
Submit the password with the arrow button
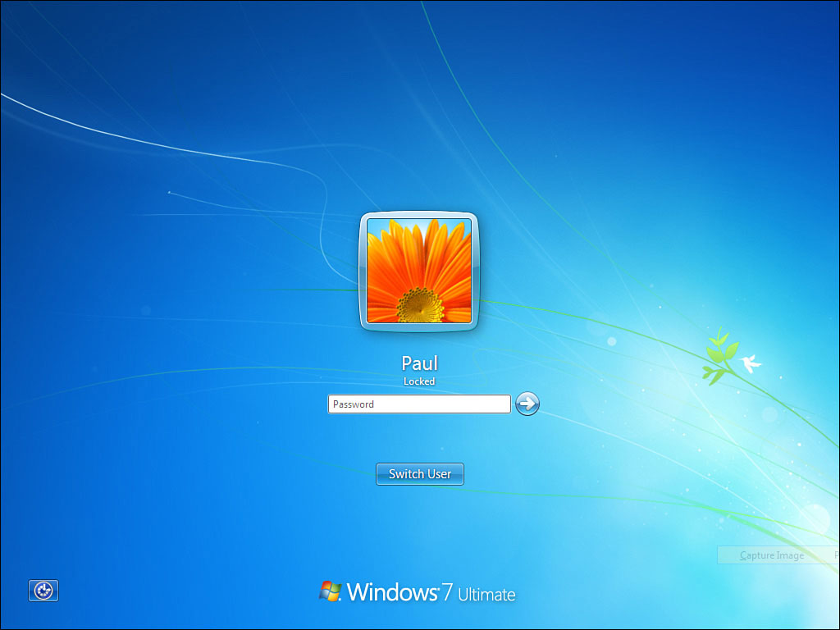[x=527, y=404]
